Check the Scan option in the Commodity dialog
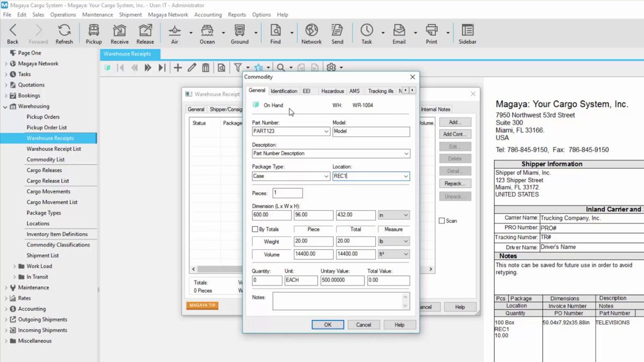 click(x=442, y=220)
